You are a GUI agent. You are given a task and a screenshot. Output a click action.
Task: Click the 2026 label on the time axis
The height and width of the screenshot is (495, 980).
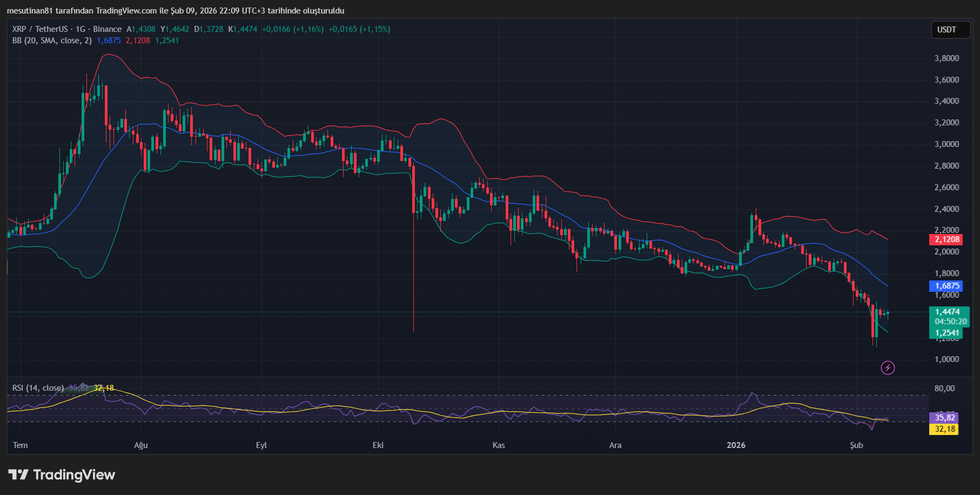pos(736,445)
